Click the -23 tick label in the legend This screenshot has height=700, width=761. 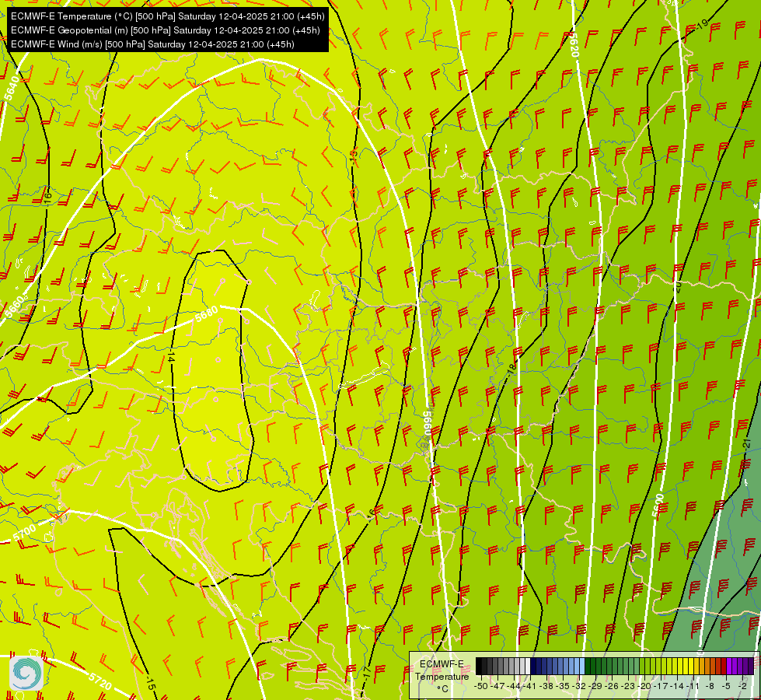pyautogui.click(x=628, y=686)
